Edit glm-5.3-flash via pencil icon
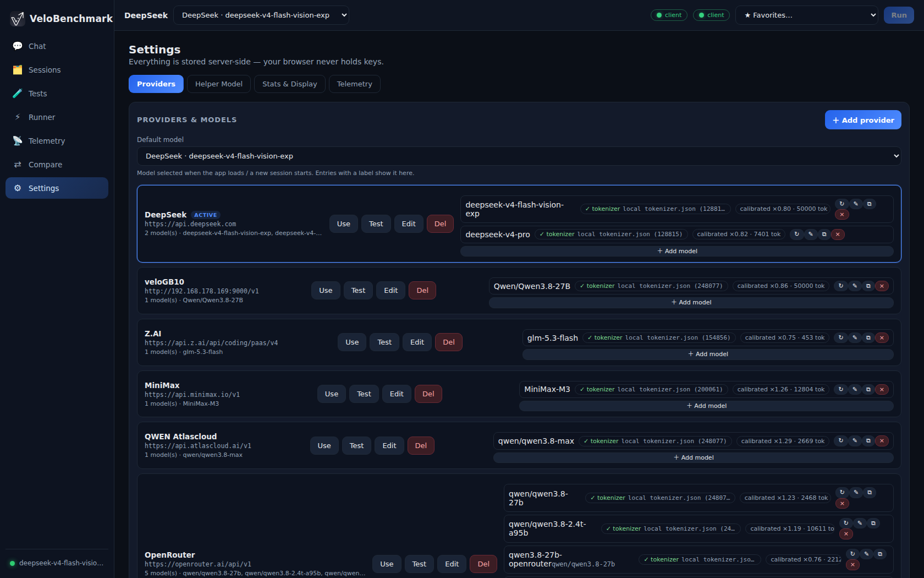Image resolution: width=924 pixels, height=578 pixels. [855, 338]
